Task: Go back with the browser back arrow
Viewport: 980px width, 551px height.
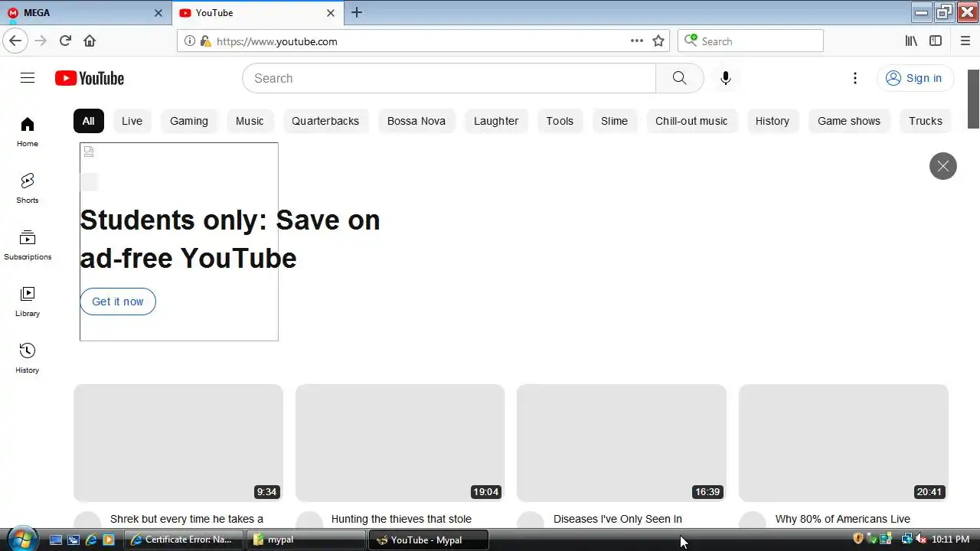Action: click(15, 41)
